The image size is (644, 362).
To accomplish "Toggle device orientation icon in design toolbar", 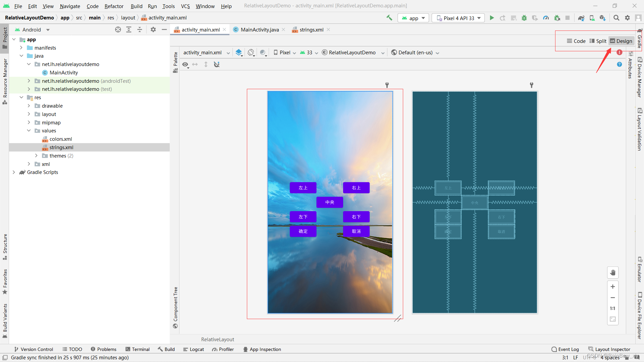I will pos(251,53).
